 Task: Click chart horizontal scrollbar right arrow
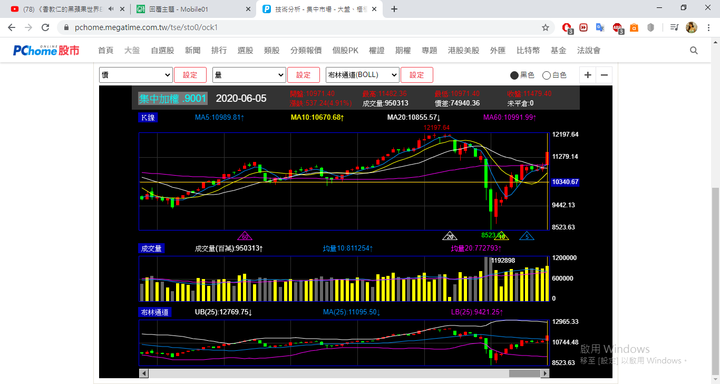tap(545, 373)
